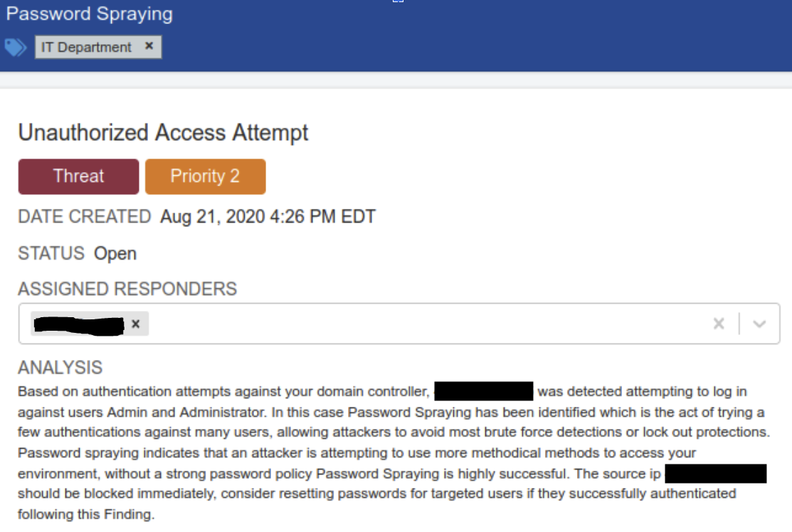
Task: Click the ANALYSIS section label
Action: (x=60, y=368)
